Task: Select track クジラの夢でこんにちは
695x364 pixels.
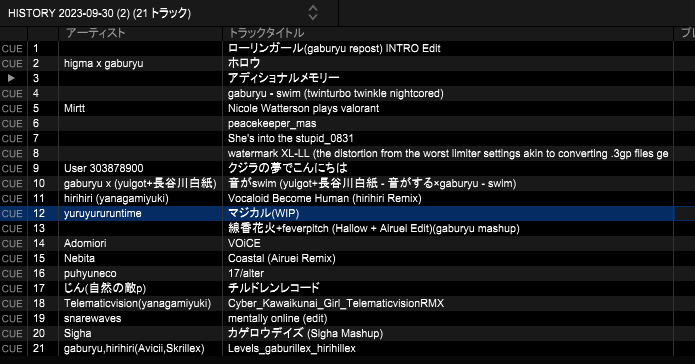Action: 288,168
